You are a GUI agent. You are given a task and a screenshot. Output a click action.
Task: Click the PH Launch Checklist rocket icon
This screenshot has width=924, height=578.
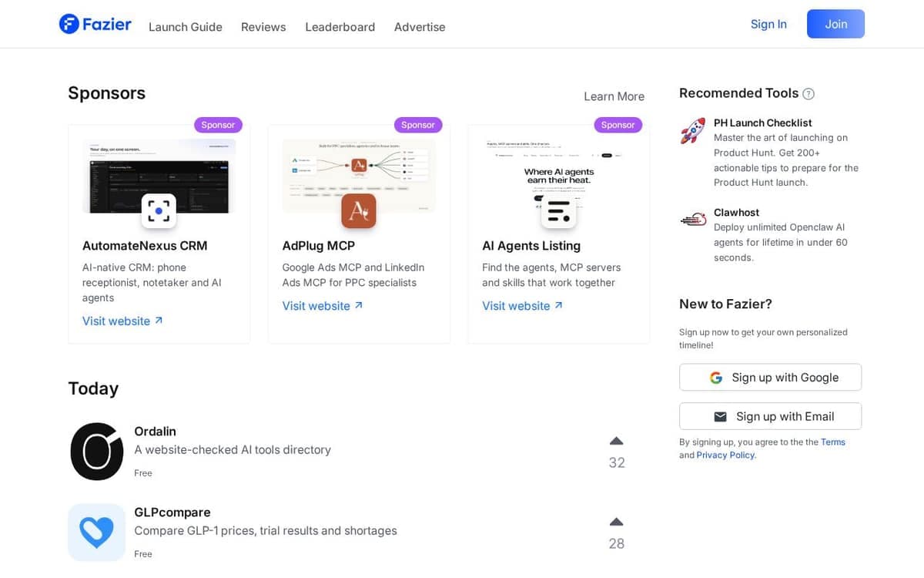tap(693, 131)
